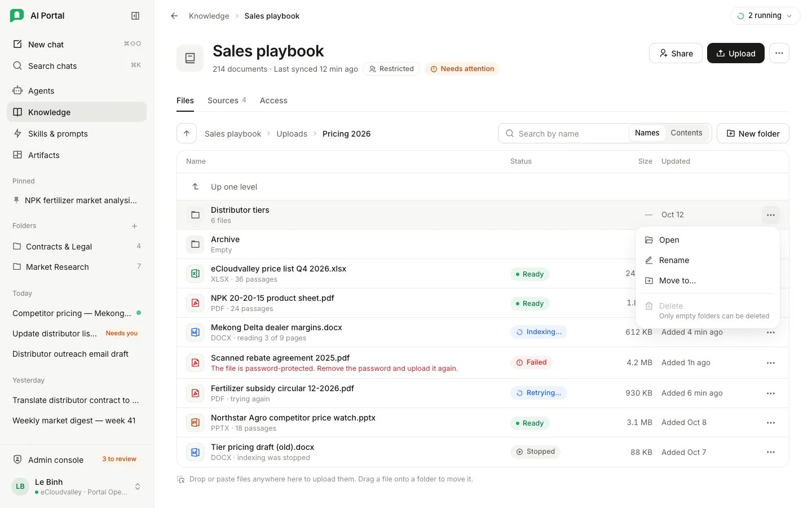Open row menu for Tier pricing draft
The image size is (812, 508).
tap(771, 452)
